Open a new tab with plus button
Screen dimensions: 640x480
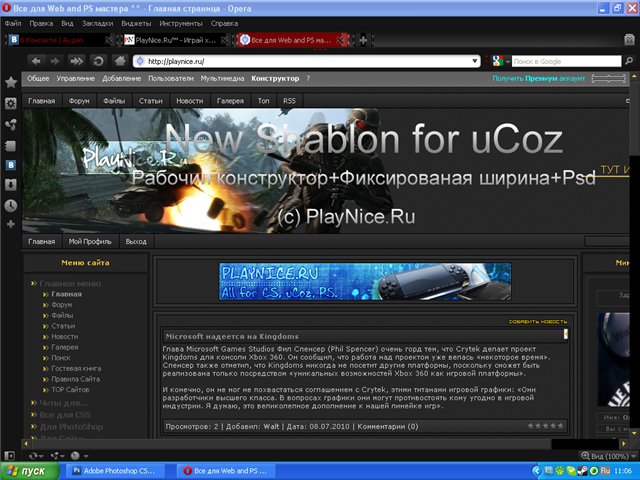[363, 40]
